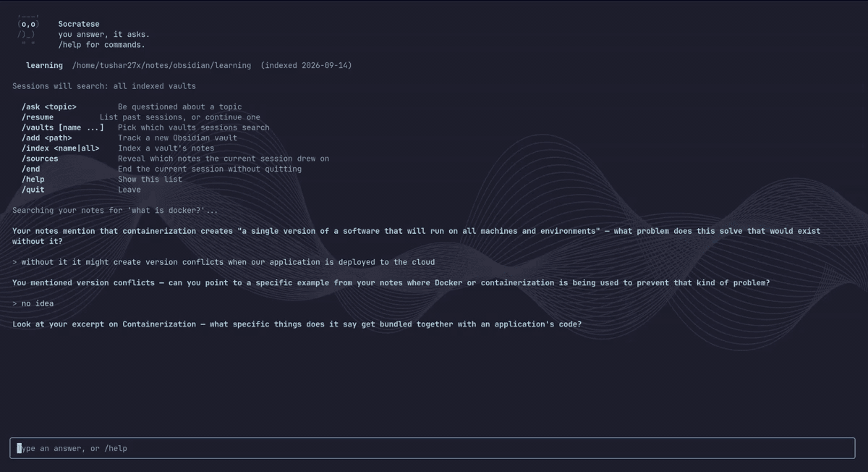This screenshot has width=868, height=472.
Task: Click the question 'Look at your excerpt on Containerization'
Action: point(297,324)
